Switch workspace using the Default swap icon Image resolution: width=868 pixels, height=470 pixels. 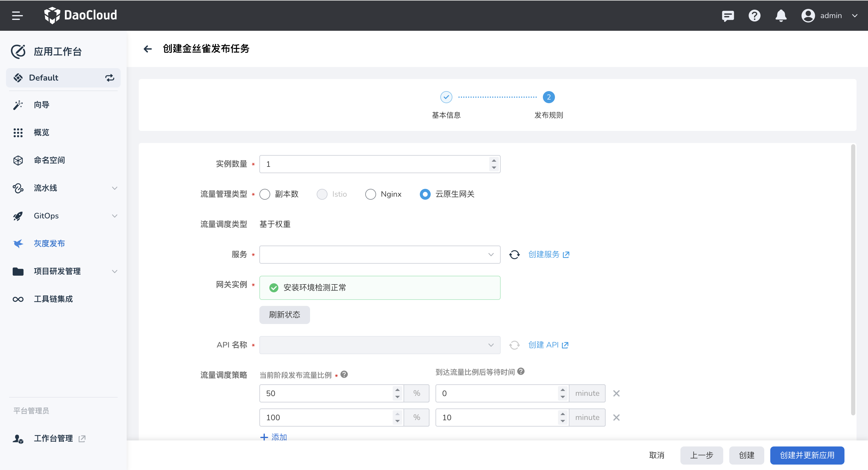109,78
